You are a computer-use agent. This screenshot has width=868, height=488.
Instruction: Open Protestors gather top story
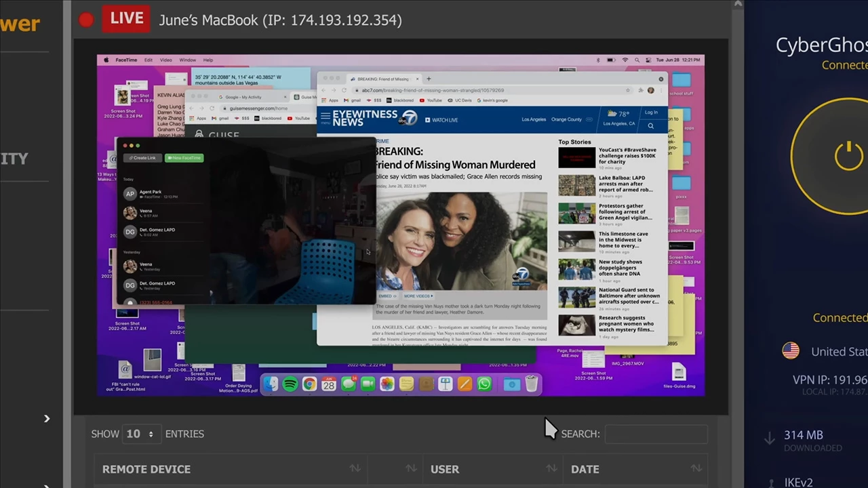coord(608,213)
